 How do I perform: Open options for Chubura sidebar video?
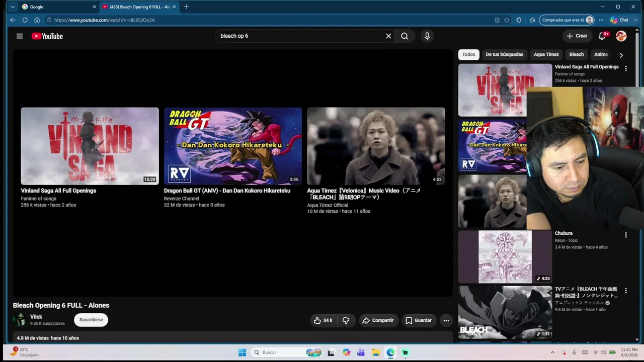point(626,235)
